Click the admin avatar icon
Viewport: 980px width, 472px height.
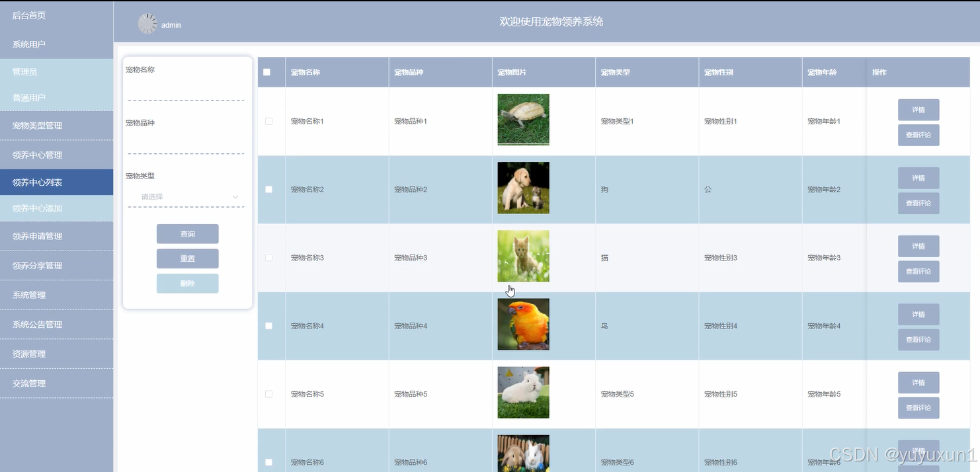click(x=147, y=24)
